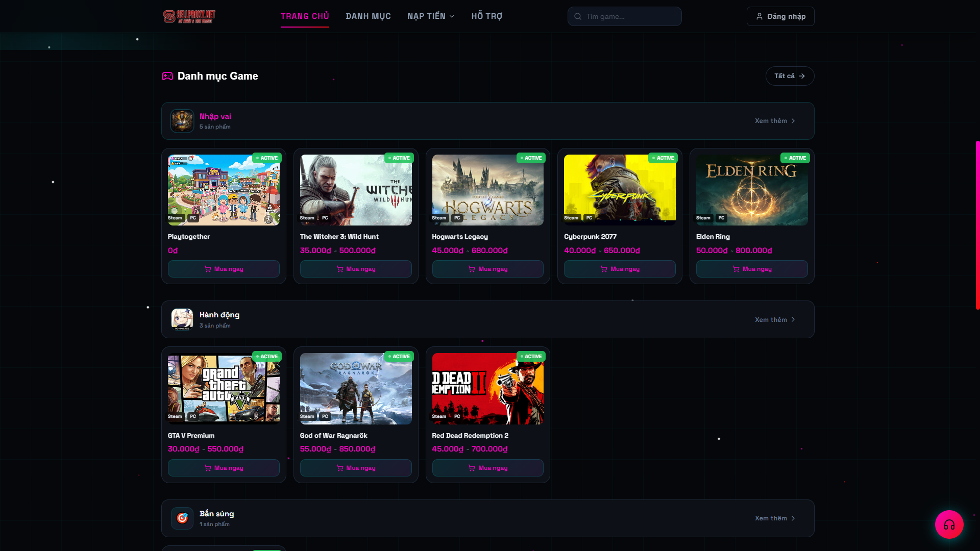Click the Hành động category avatar icon
The width and height of the screenshot is (980, 551).
tap(182, 319)
